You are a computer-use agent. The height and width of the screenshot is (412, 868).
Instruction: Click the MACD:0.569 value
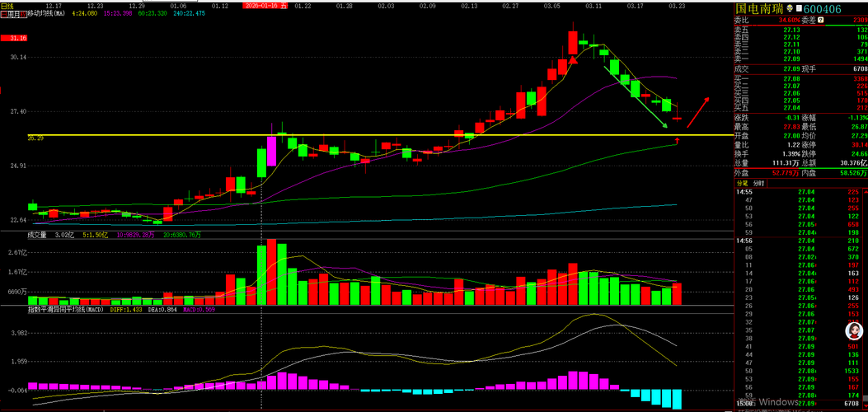pos(199,310)
